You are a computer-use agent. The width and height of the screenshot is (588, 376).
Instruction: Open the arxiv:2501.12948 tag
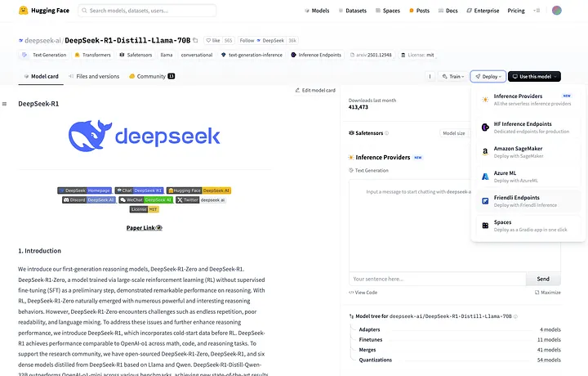371,55
